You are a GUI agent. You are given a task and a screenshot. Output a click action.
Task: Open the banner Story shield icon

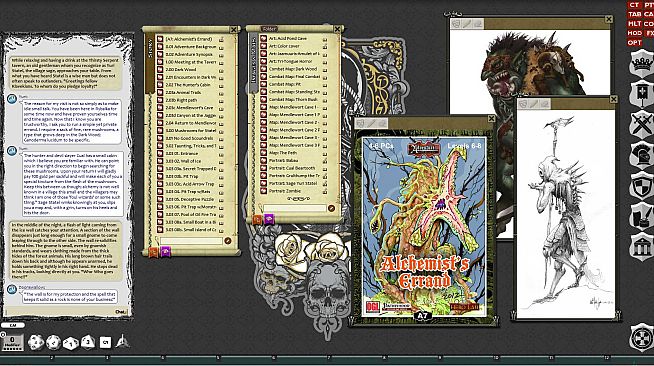click(641, 93)
